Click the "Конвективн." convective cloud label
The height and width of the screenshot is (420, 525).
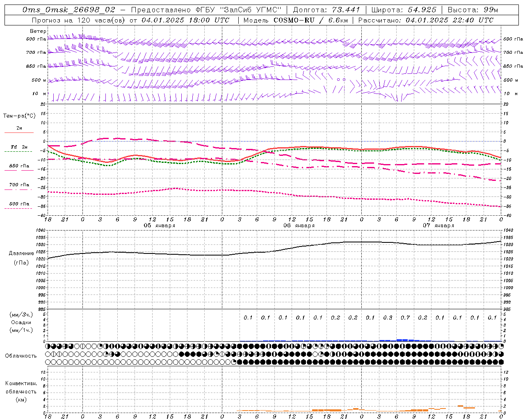tap(21, 383)
